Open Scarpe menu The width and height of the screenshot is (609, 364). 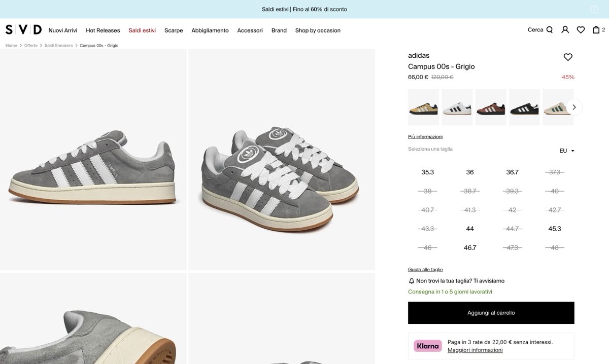[x=174, y=30]
